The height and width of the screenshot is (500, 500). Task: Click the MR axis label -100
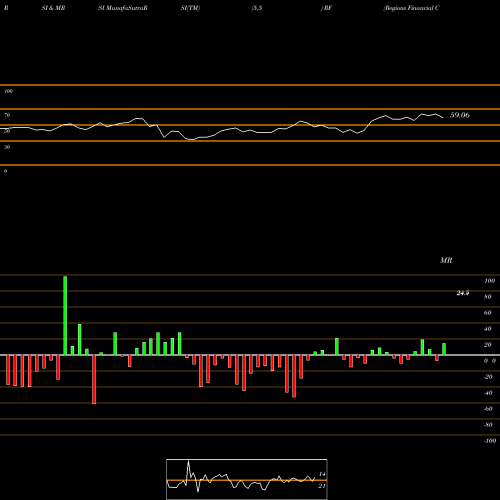(x=490, y=441)
